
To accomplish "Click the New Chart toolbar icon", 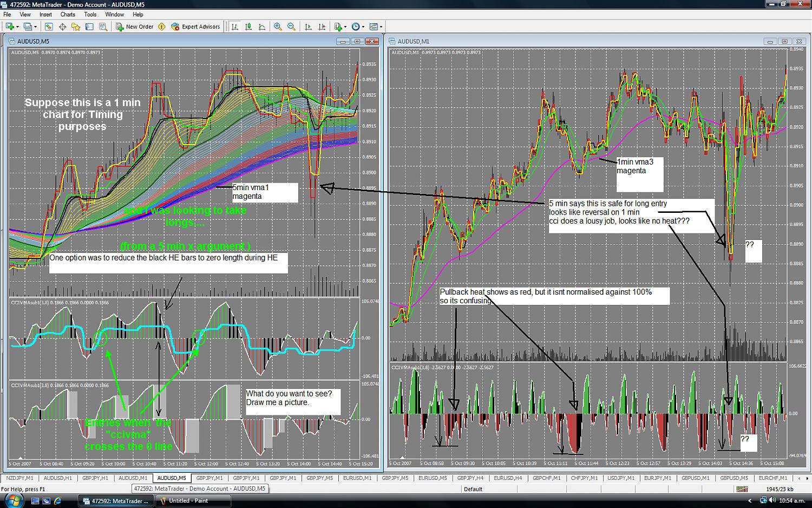I will coord(10,27).
